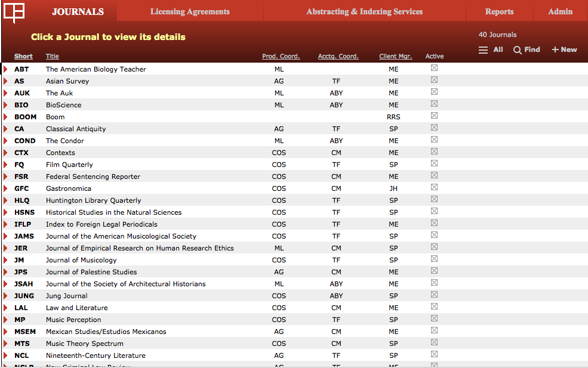This screenshot has height=368, width=588.
Task: Toggle Active checkbox for Contexts
Action: (434, 151)
